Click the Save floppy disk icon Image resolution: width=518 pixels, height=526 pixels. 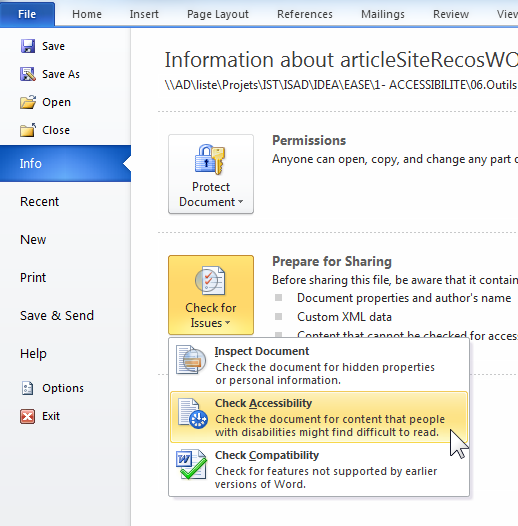tap(28, 46)
